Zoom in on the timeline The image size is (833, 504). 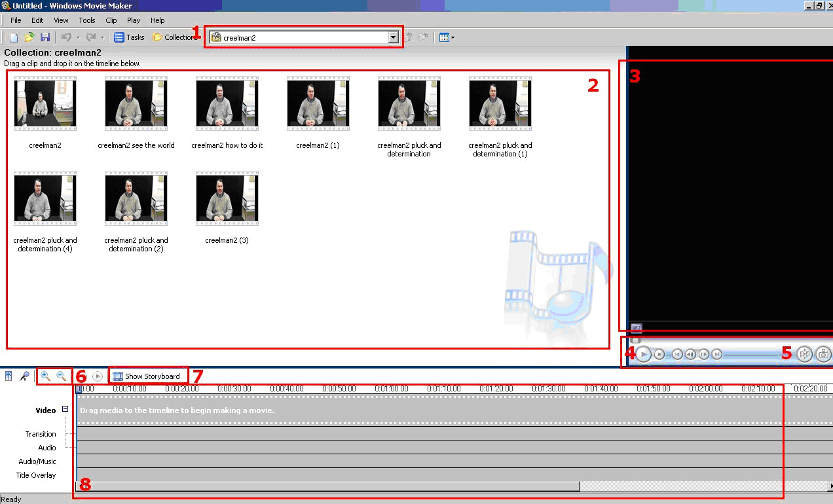45,376
